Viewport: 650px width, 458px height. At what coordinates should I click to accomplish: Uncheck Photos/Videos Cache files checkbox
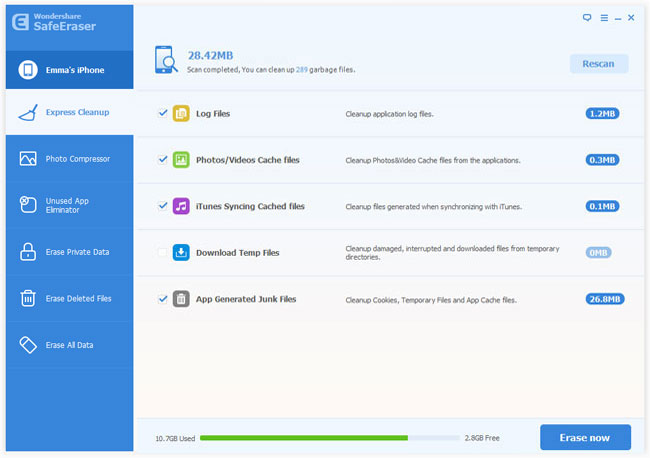point(163,159)
